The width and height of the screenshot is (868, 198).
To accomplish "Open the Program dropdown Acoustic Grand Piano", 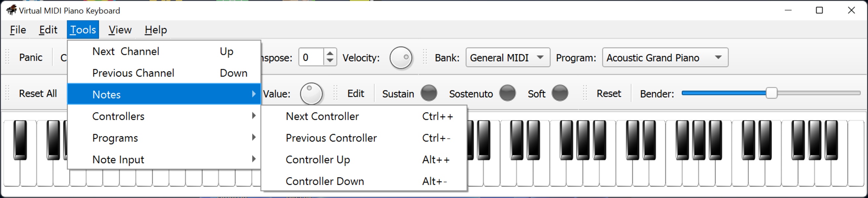I will pyautogui.click(x=665, y=58).
